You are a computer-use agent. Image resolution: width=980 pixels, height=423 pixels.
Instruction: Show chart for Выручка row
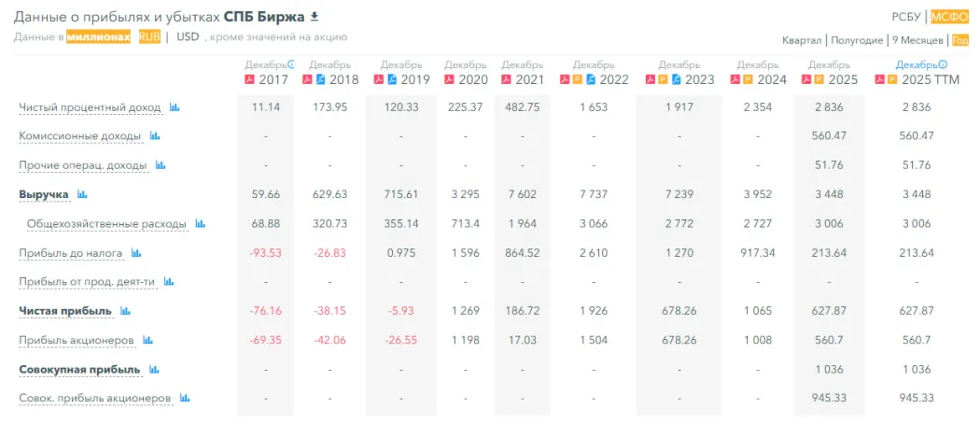82,194
